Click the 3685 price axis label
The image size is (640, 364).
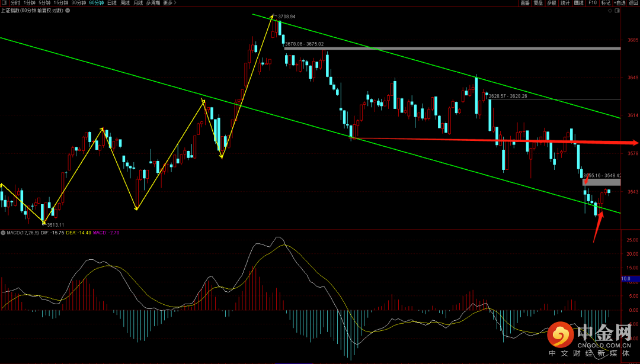click(633, 40)
